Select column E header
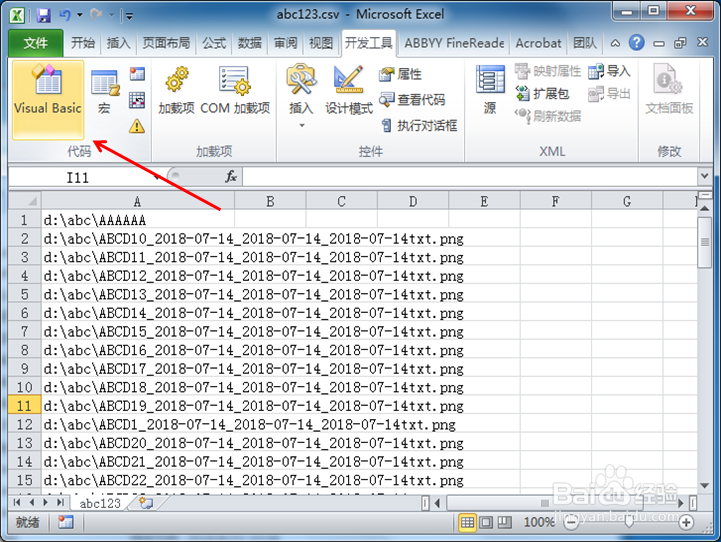Screen dimensions: 721x542 (484, 201)
